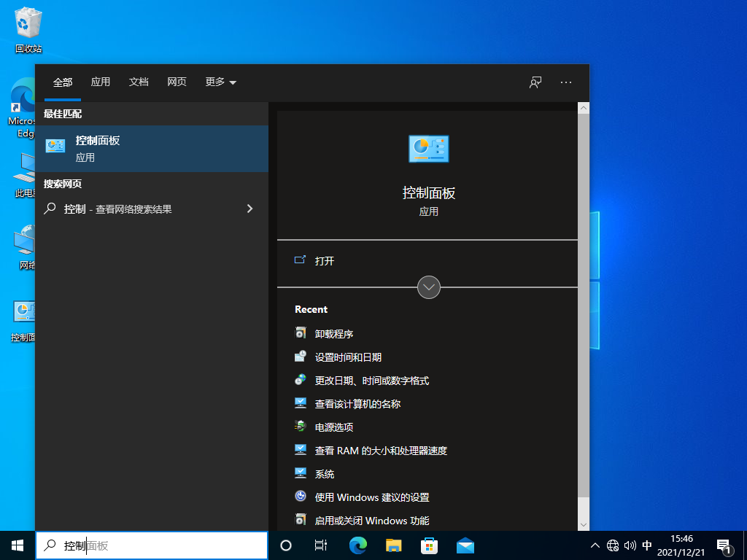Click the down chevron to expand more options
The height and width of the screenshot is (560, 747).
(429, 287)
